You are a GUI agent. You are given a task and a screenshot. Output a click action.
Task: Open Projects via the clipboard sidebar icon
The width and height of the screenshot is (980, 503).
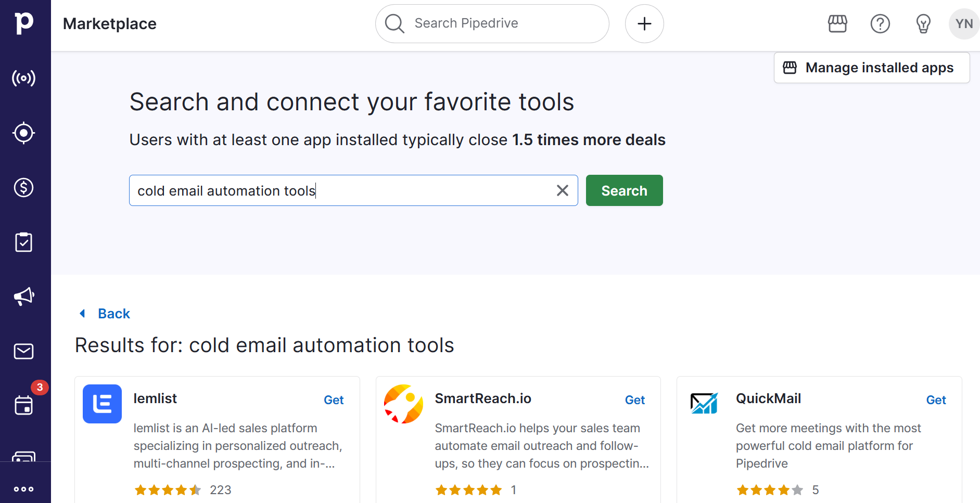pos(23,242)
